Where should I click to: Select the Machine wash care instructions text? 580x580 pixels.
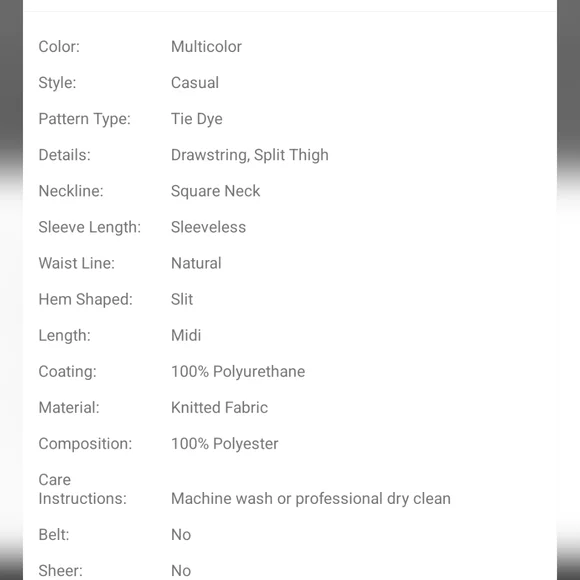click(311, 499)
